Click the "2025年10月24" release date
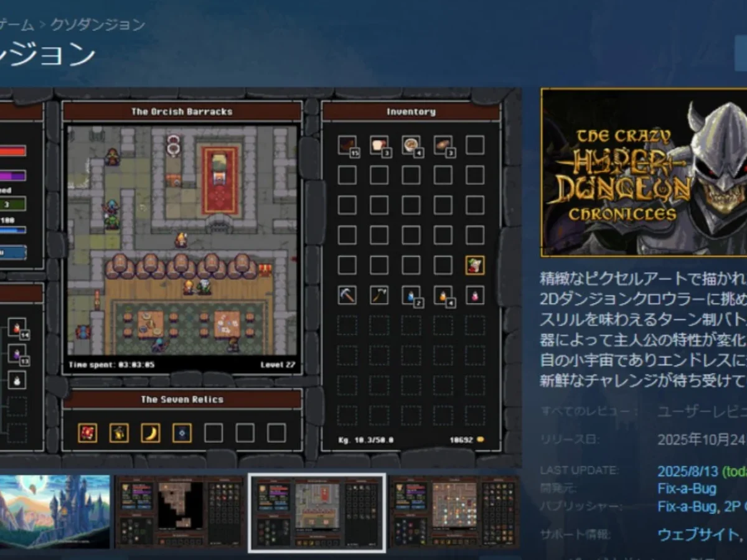The height and width of the screenshot is (560, 747). coord(702,440)
